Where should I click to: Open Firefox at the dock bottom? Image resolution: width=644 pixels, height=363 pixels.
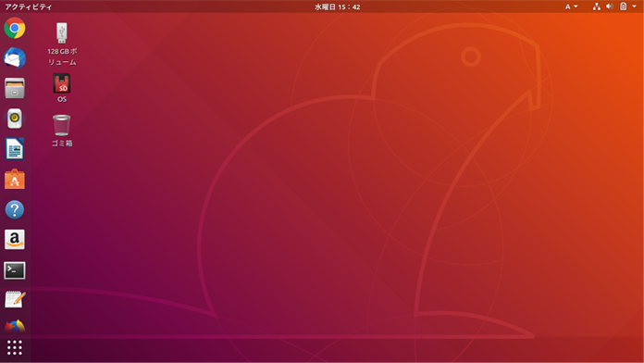pos(15,326)
